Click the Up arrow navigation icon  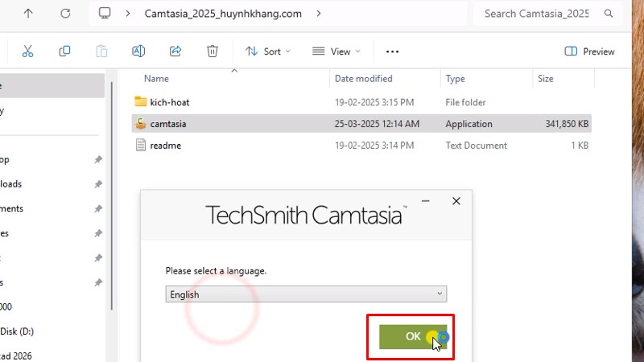click(28, 14)
